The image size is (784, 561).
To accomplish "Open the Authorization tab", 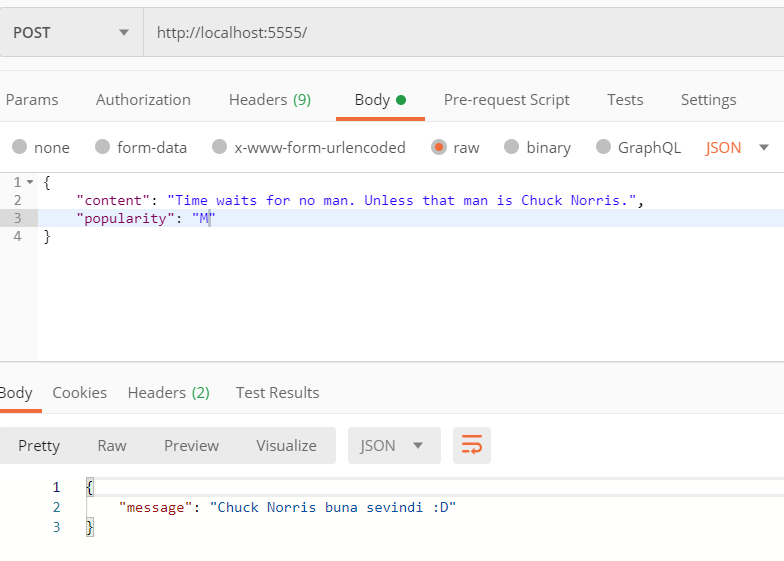I will pos(143,99).
